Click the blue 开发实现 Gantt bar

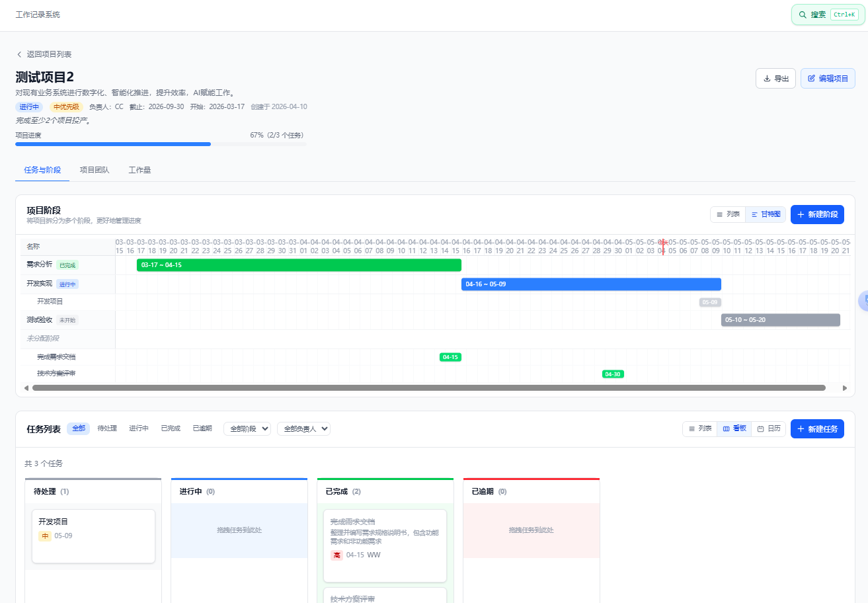591,284
